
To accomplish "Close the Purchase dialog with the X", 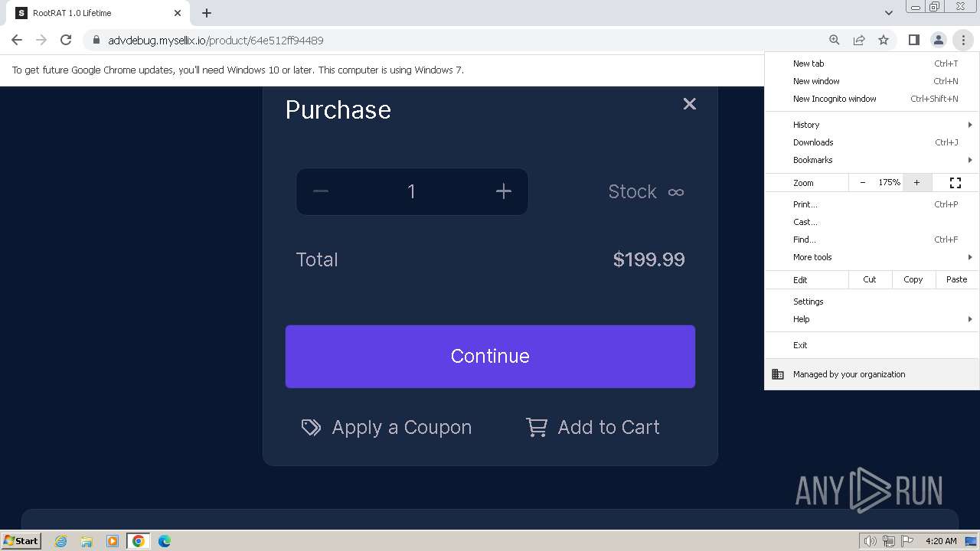I will tap(689, 104).
